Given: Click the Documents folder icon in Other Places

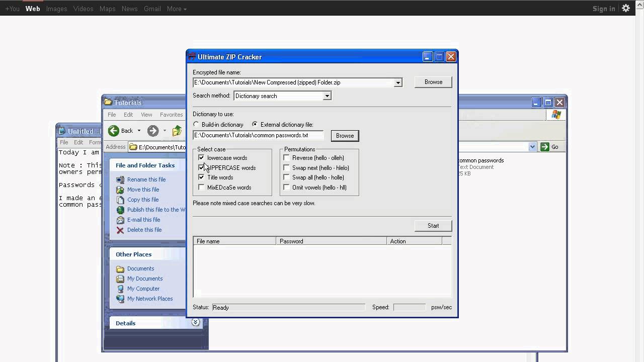Looking at the screenshot, I should (120, 268).
